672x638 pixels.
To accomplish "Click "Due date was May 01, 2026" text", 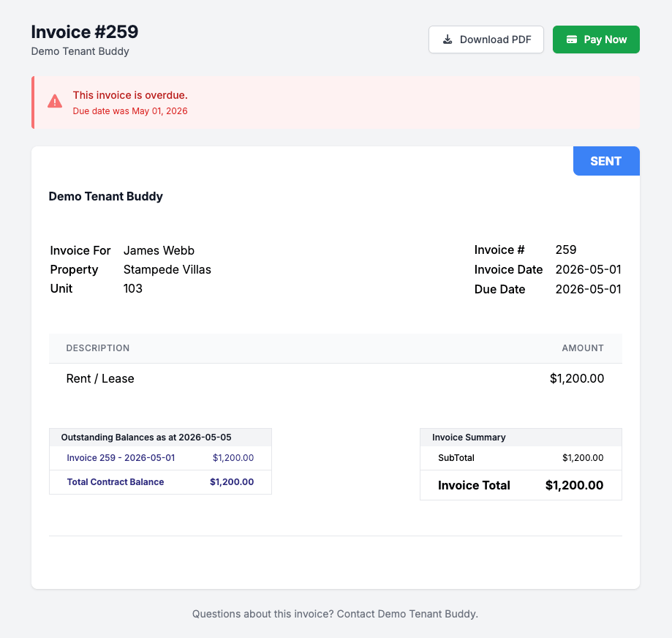I will coord(130,111).
